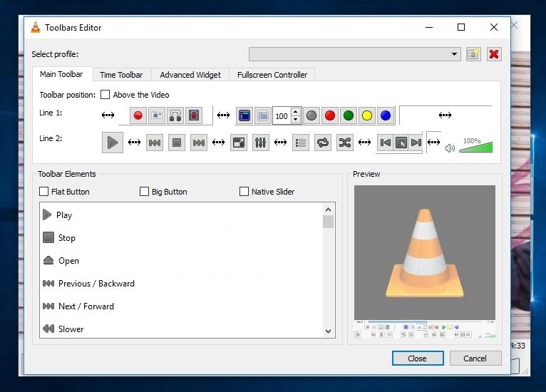Select Previous / Backward list item
This screenshot has height=392, width=546.
pos(182,284)
